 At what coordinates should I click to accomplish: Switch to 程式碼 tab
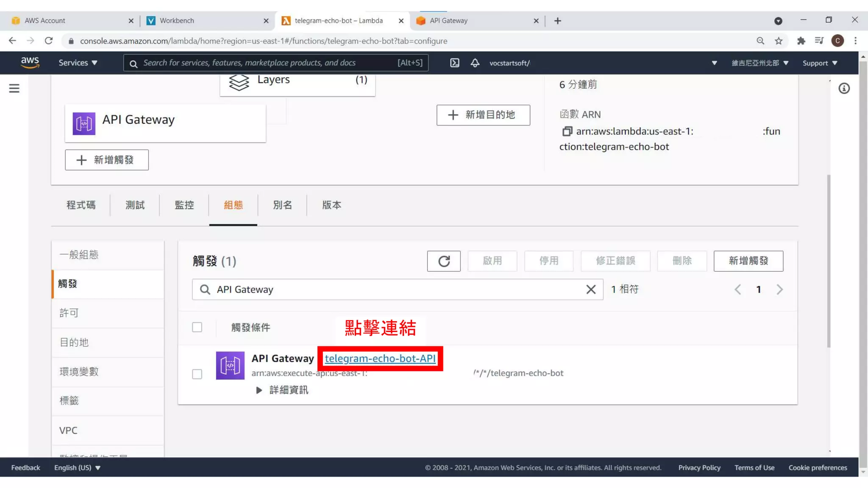pyautogui.click(x=81, y=205)
